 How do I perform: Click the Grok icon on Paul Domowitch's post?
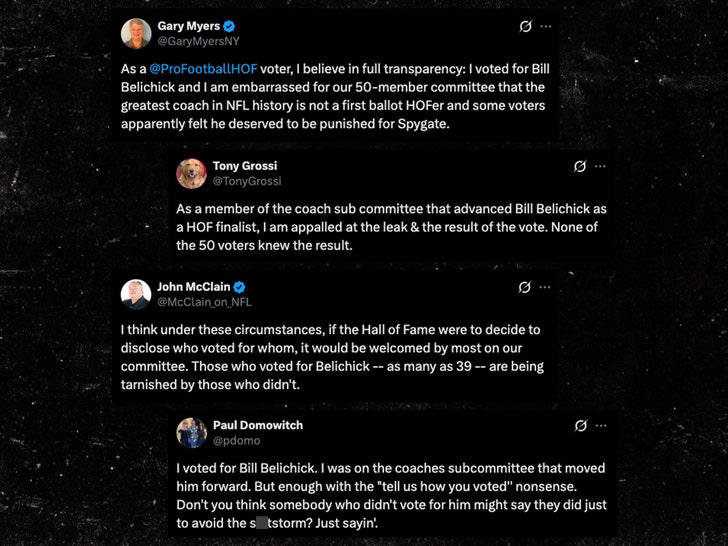coord(580,426)
